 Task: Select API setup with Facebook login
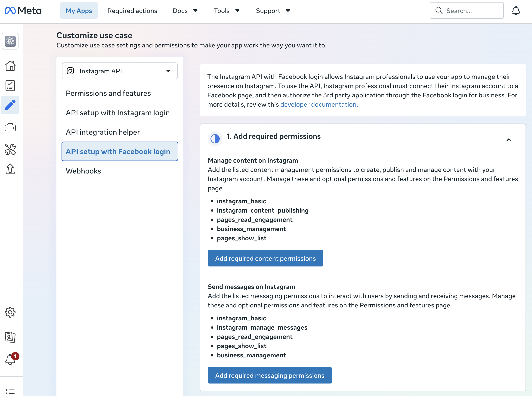pos(120,152)
